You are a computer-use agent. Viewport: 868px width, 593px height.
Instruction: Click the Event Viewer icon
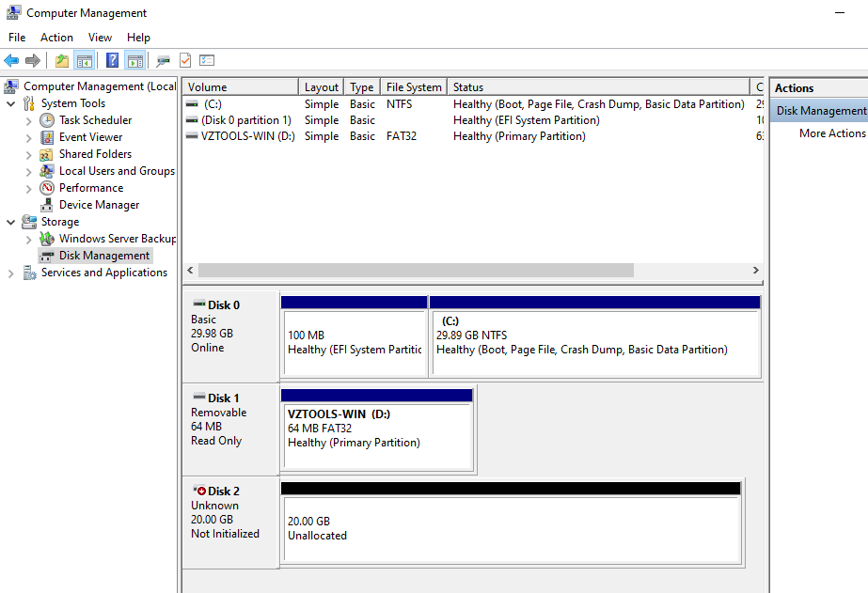tap(47, 137)
